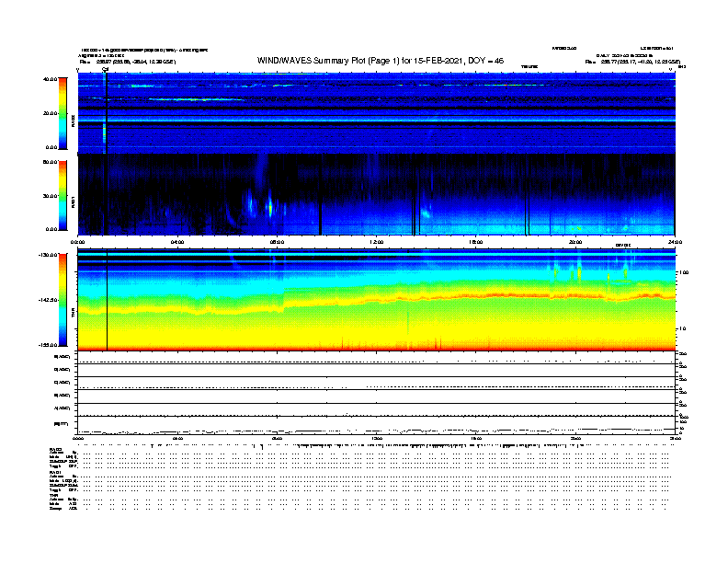Click the 16:00 time axis label
The width and height of the screenshot is (728, 563).
pos(476,242)
